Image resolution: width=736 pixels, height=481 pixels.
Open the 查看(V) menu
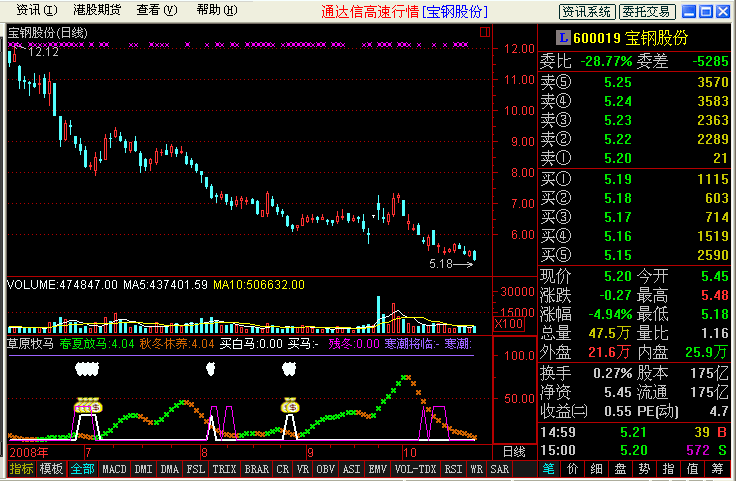157,10
